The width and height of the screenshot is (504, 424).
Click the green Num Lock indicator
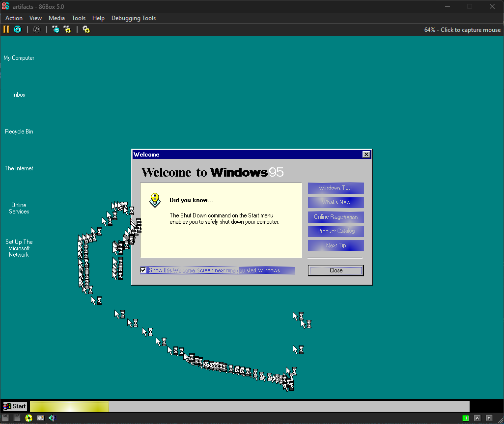click(465, 418)
